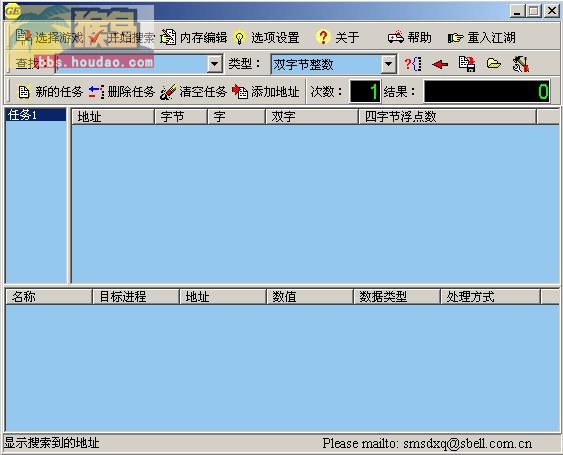Maximize the window
Image resolution: width=563 pixels, height=455 pixels.
[534, 11]
